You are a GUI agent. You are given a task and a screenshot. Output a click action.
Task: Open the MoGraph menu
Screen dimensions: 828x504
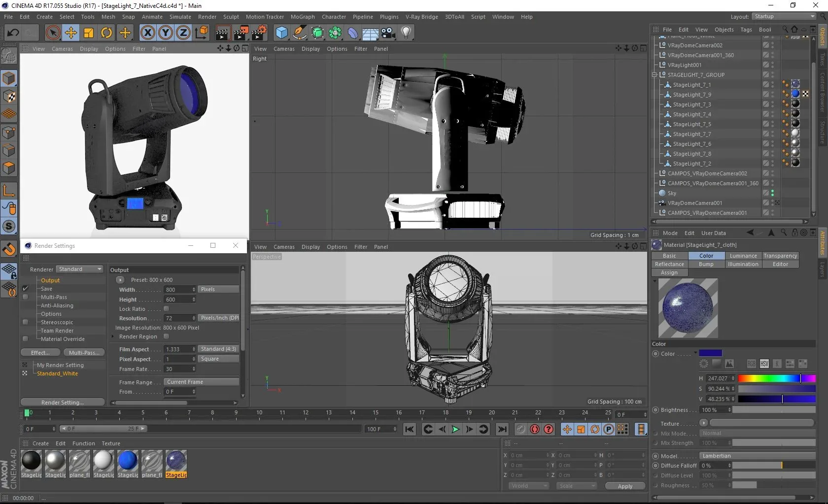tap(303, 17)
